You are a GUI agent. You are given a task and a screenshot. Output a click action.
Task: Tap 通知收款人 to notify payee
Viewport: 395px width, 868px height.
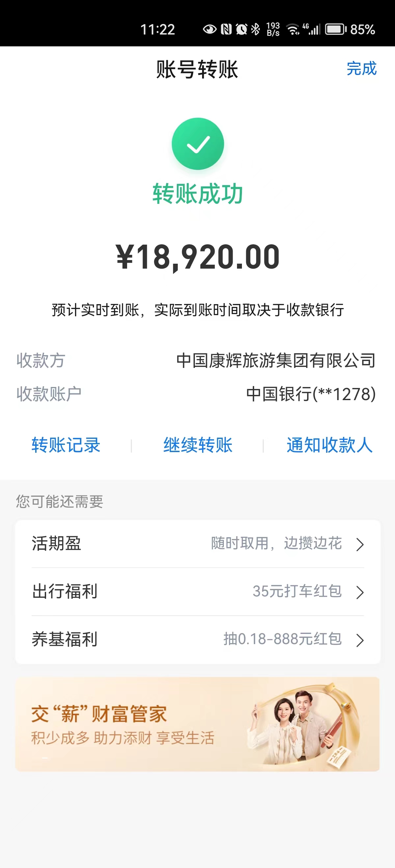coord(329,445)
